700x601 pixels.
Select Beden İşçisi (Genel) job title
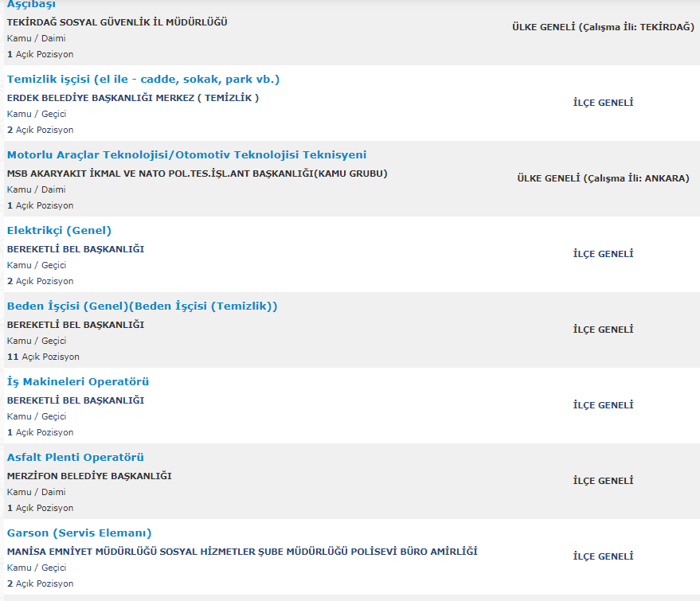pos(142,306)
